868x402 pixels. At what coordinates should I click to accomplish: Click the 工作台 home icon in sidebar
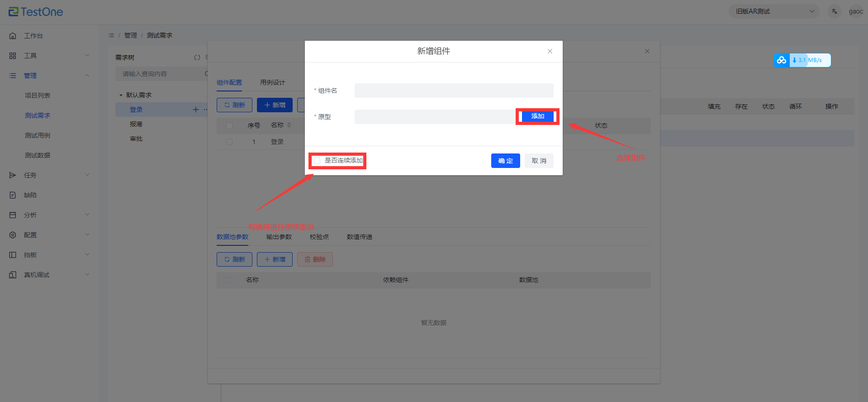pyautogui.click(x=13, y=36)
